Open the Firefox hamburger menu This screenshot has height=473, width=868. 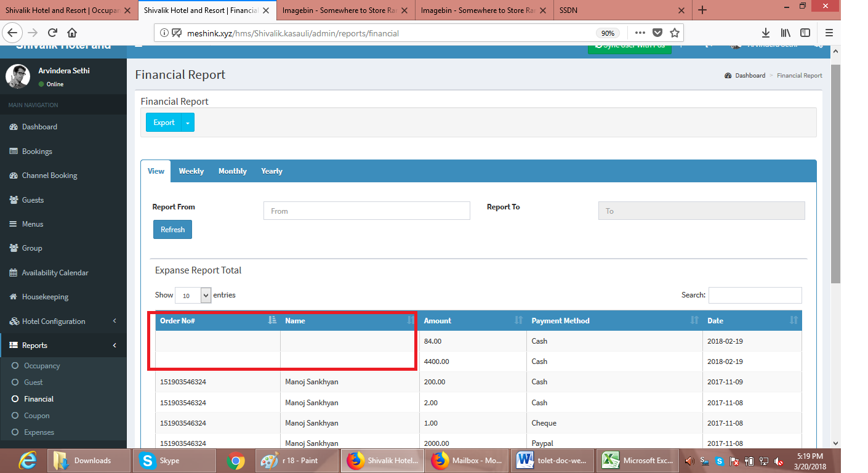coord(829,33)
